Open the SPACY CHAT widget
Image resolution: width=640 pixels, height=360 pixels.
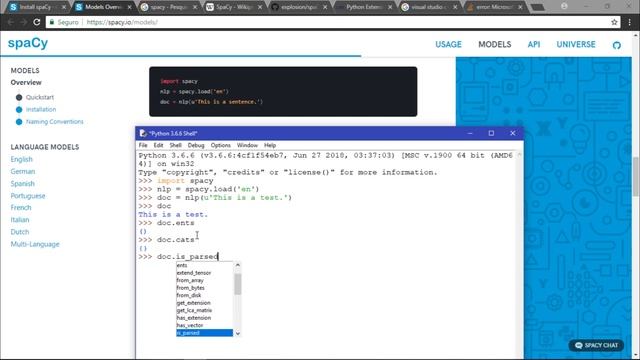pos(596,345)
